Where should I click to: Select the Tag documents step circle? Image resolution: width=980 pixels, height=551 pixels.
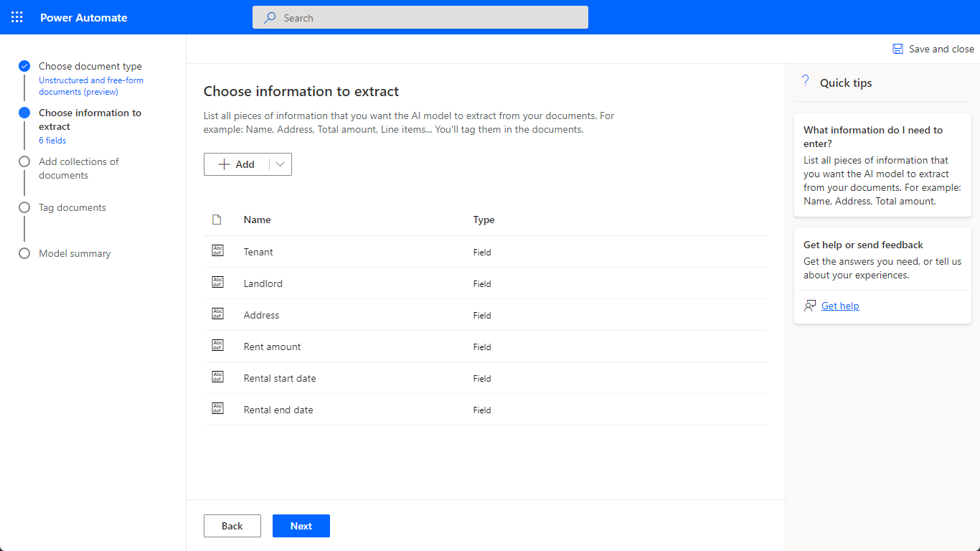24,207
